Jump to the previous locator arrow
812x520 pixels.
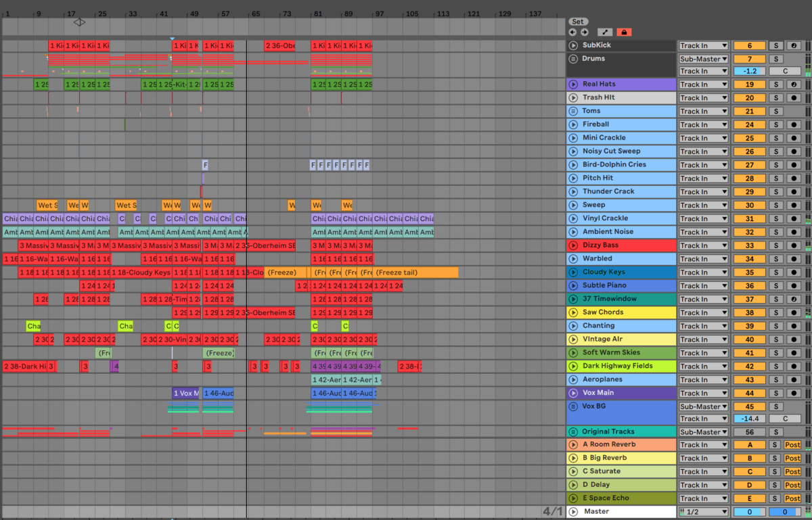[x=573, y=32]
